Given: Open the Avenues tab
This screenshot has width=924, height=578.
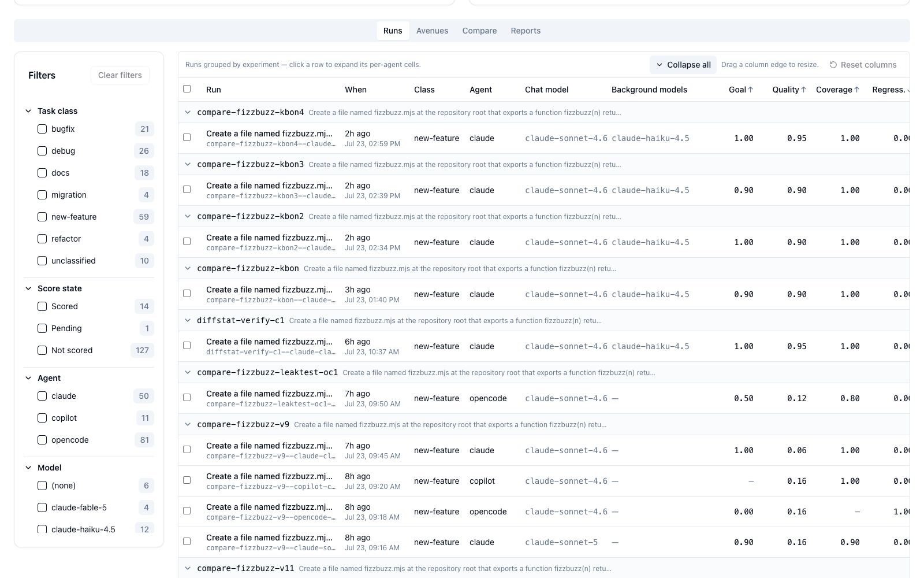Looking at the screenshot, I should pyautogui.click(x=432, y=31).
